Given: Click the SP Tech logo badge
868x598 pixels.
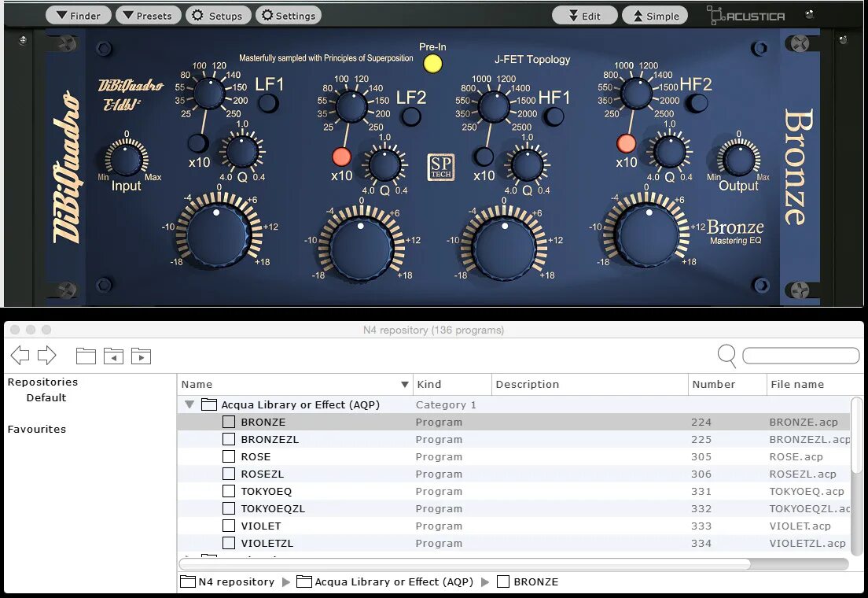Looking at the screenshot, I should click(x=440, y=167).
